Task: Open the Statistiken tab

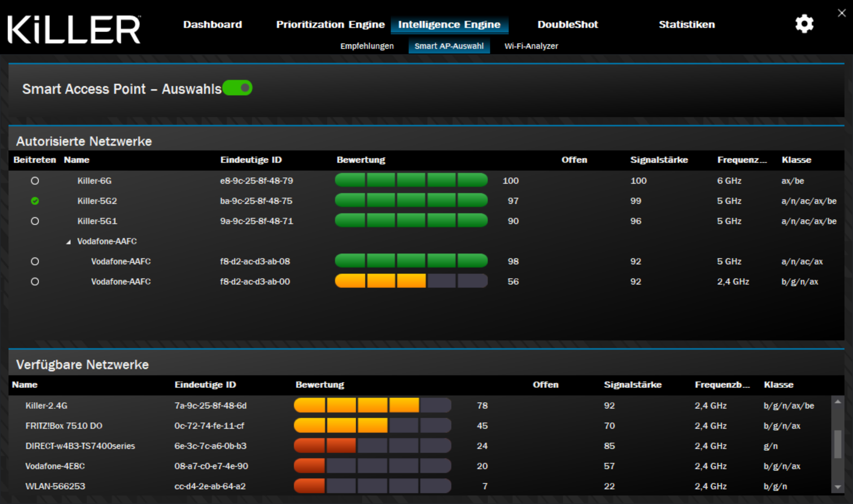Action: pyautogui.click(x=687, y=24)
